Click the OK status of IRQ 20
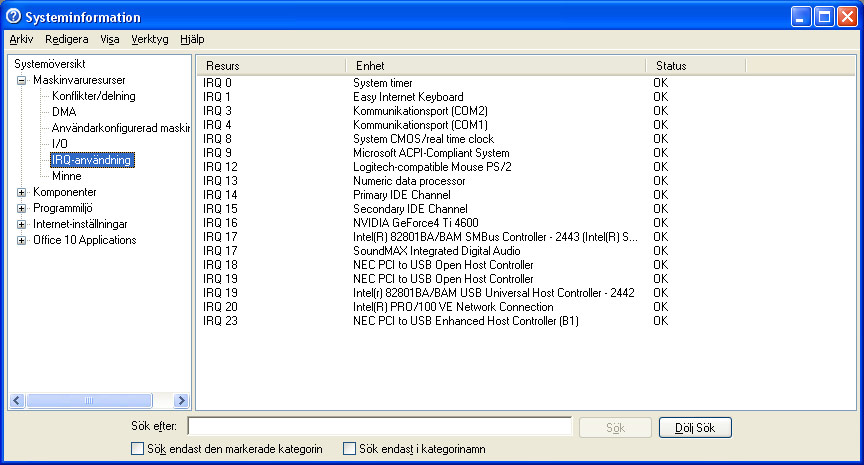The image size is (864, 465). tap(661, 307)
